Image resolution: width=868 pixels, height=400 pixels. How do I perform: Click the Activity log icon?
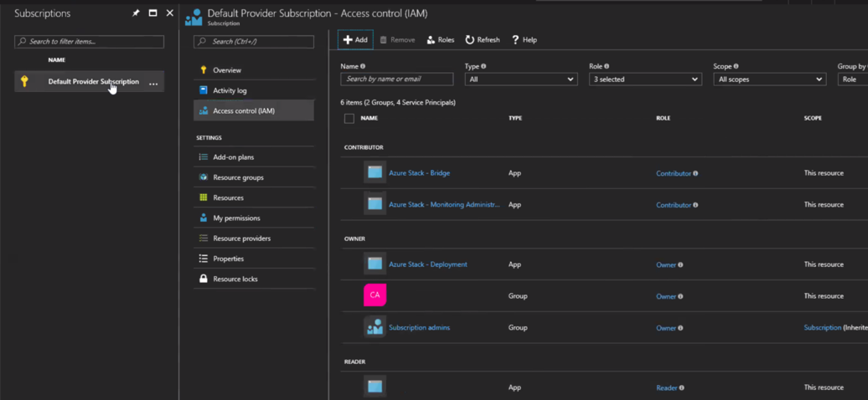[x=203, y=90]
